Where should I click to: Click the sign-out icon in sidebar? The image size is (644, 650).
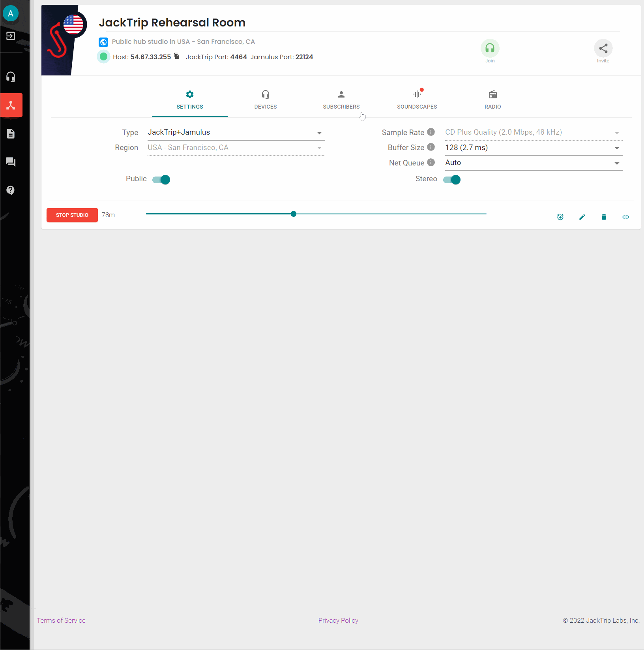click(x=11, y=36)
